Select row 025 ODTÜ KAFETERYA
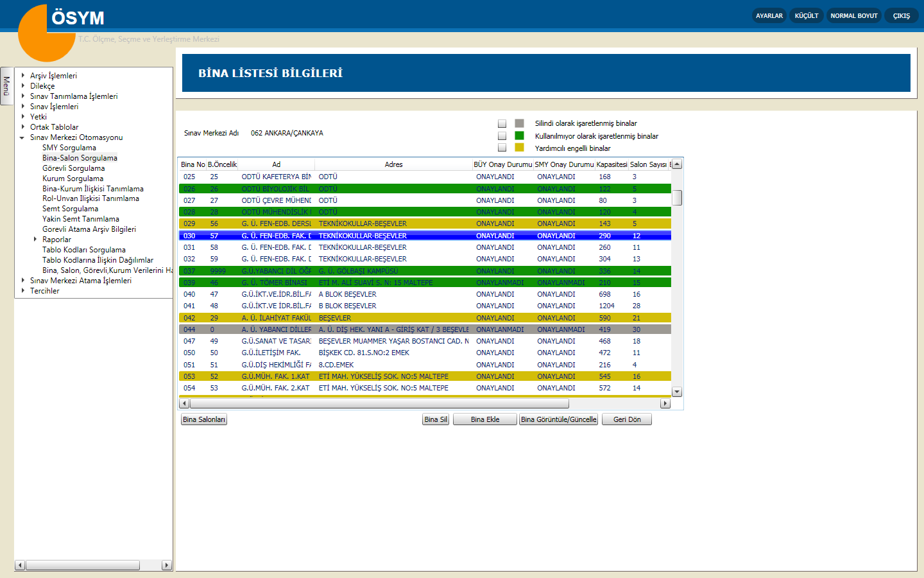 425,177
